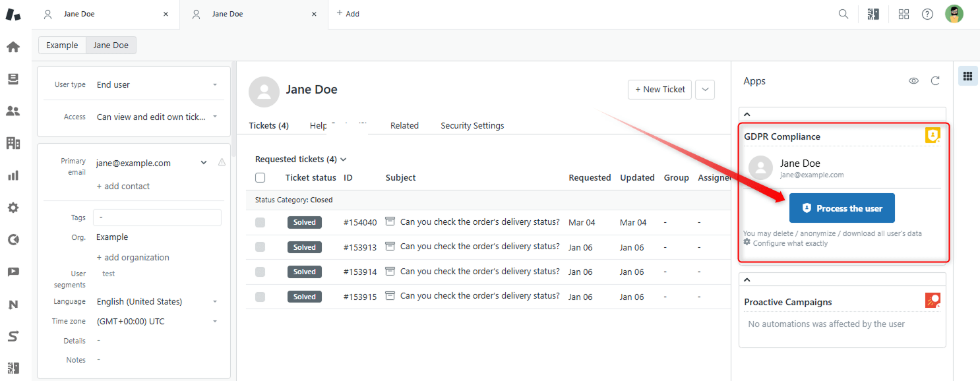Click the Details field value
Screen dimensions: 980x381
pyautogui.click(x=99, y=341)
